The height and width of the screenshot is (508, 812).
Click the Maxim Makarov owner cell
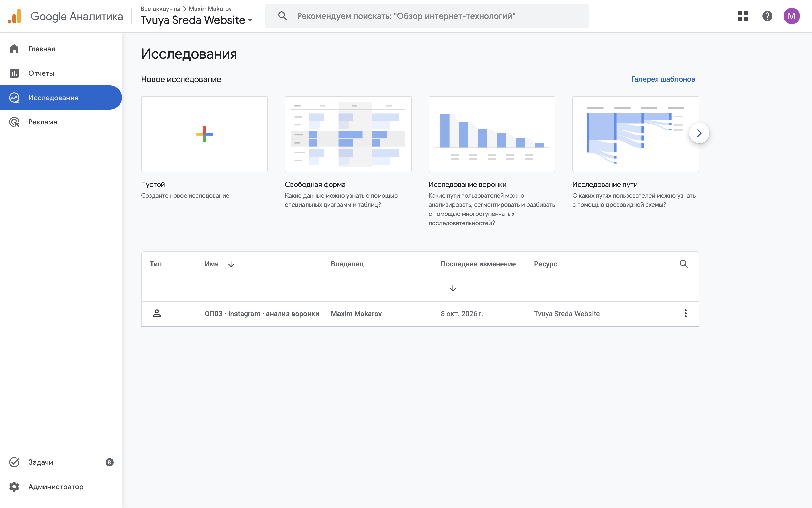coord(356,314)
